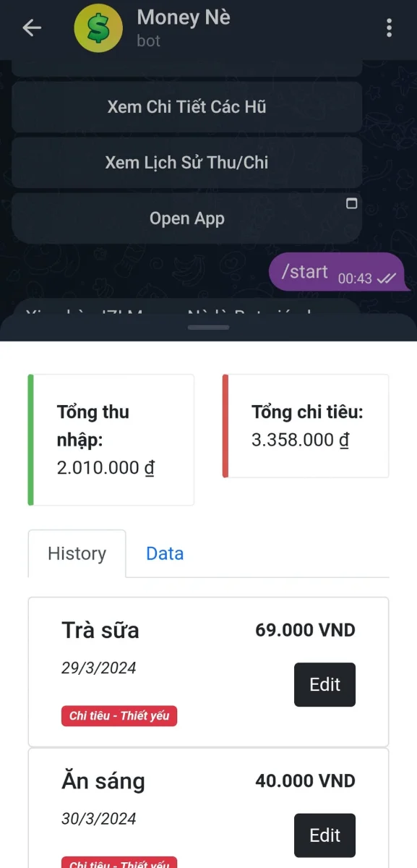The width and height of the screenshot is (417, 868).
Task: Tap Xem Lịch Sử Thu/Chi
Action: point(186,162)
